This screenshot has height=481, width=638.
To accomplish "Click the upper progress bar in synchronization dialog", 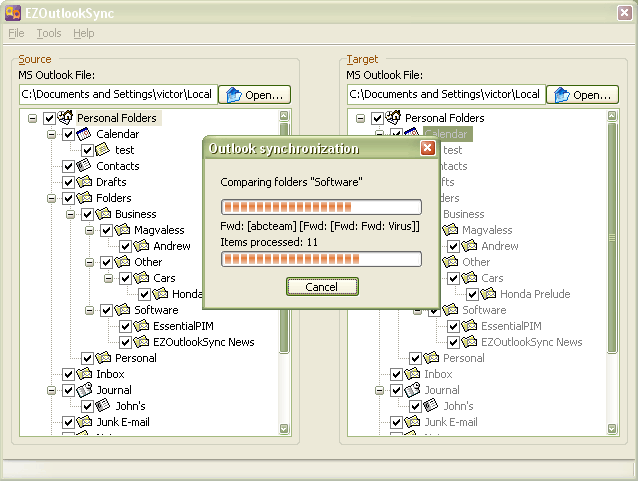I will pyautogui.click(x=321, y=207).
